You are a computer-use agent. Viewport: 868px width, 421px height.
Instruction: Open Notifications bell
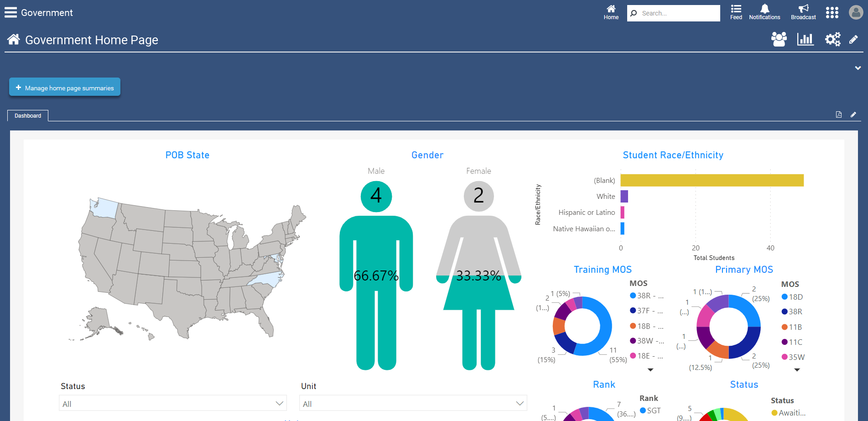(x=764, y=12)
